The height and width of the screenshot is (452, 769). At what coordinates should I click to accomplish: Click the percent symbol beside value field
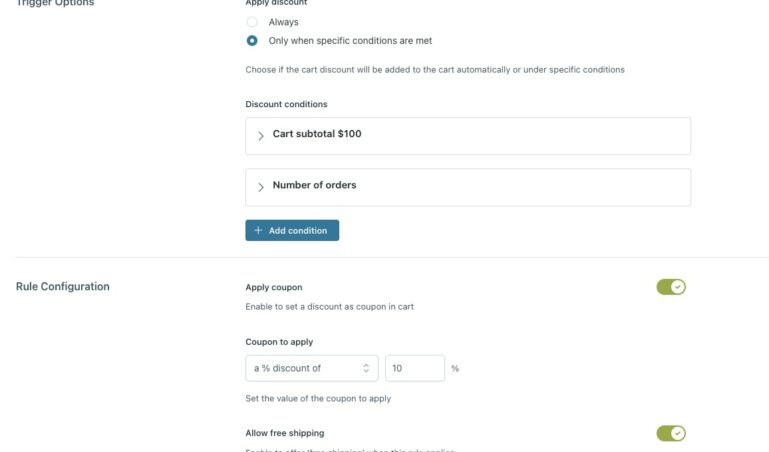point(455,369)
